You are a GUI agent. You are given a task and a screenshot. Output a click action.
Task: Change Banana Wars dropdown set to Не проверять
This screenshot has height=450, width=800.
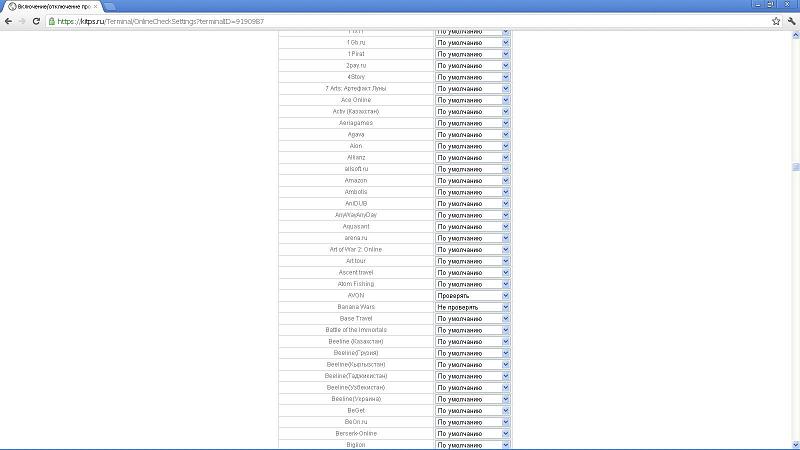472,307
